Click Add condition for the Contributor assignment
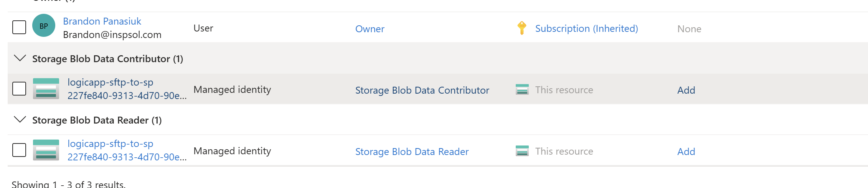868x188 pixels. tap(686, 90)
